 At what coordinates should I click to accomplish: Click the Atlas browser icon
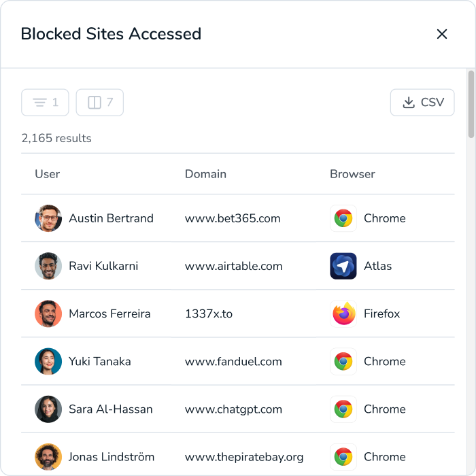tap(343, 266)
